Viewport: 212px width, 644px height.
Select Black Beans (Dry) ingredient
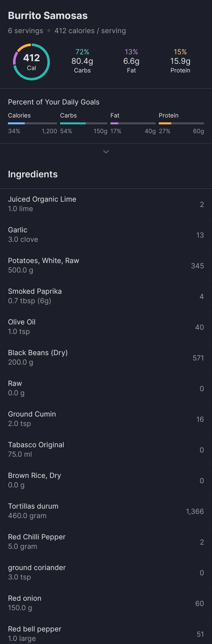click(x=106, y=358)
